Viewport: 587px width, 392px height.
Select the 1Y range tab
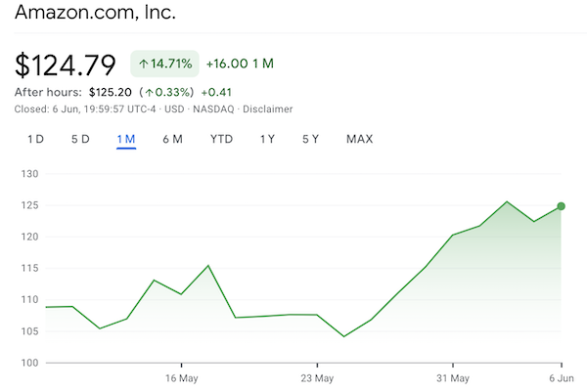point(267,139)
